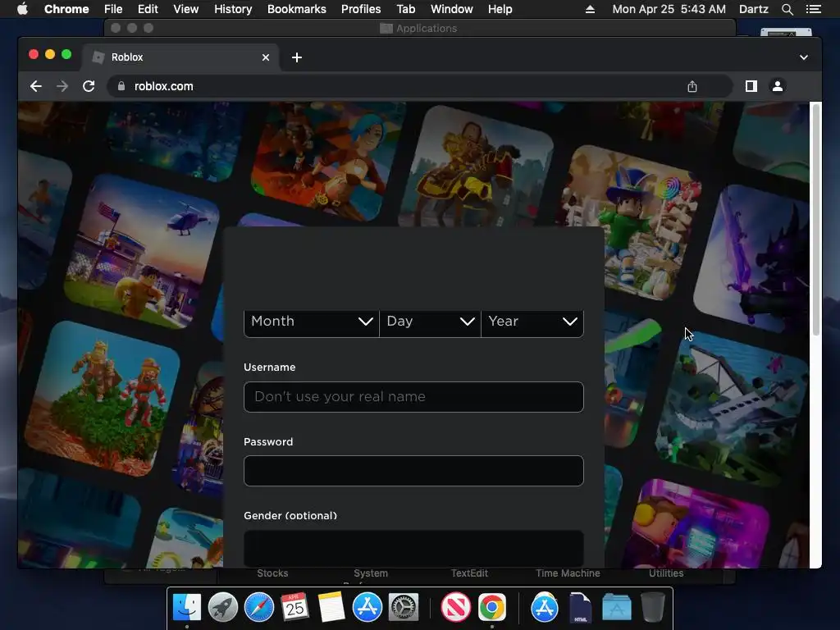The height and width of the screenshot is (630, 840).
Task: Open the File menu
Action: click(x=113, y=9)
